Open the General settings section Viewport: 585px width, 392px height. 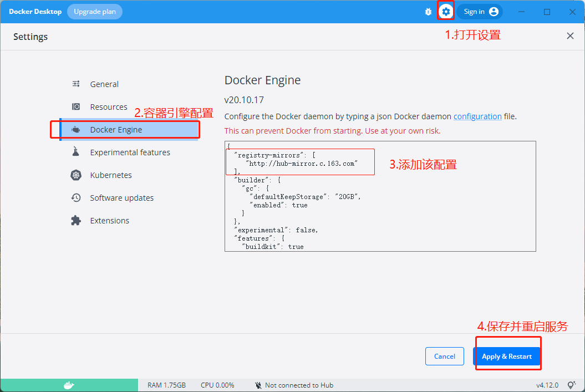tap(129, 84)
